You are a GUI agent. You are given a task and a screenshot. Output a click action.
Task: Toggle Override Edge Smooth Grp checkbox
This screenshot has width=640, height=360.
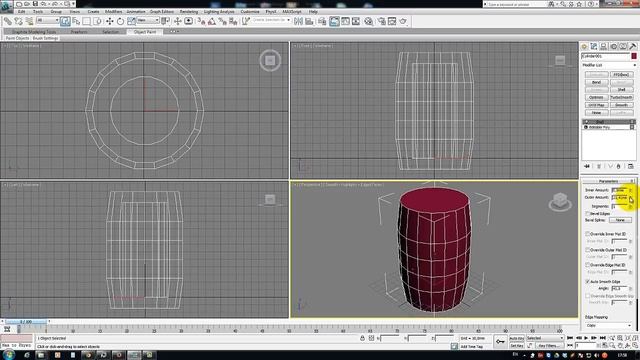click(x=588, y=296)
